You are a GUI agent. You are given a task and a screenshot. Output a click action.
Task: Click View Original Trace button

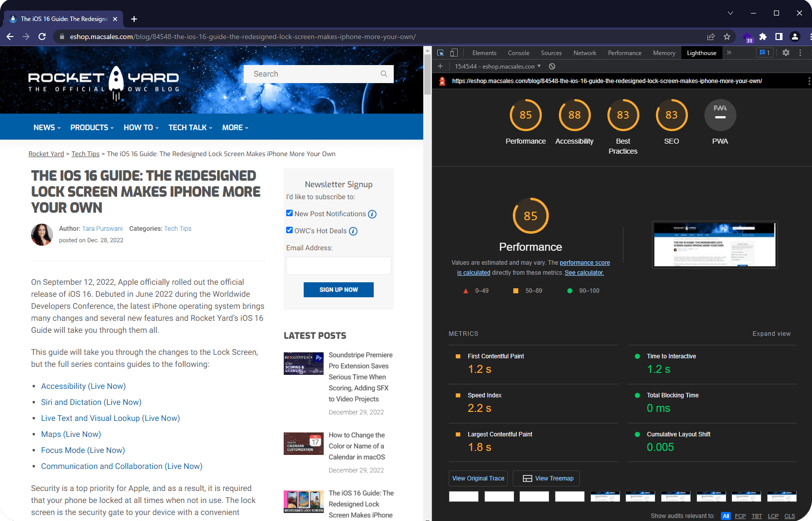click(478, 478)
